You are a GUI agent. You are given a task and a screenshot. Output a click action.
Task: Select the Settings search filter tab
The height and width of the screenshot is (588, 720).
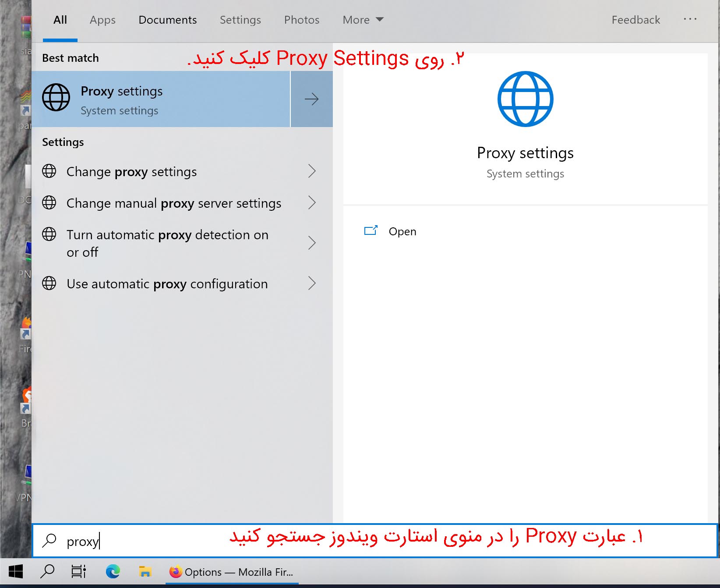(240, 20)
